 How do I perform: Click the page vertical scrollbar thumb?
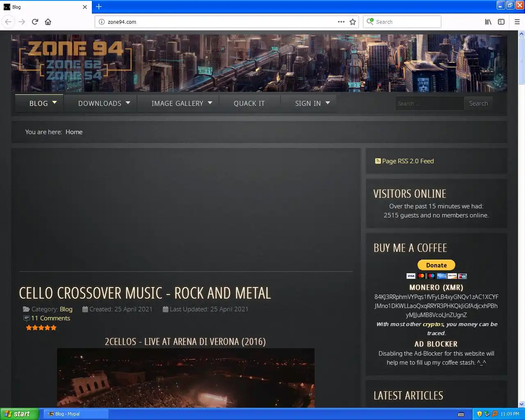(521, 61)
